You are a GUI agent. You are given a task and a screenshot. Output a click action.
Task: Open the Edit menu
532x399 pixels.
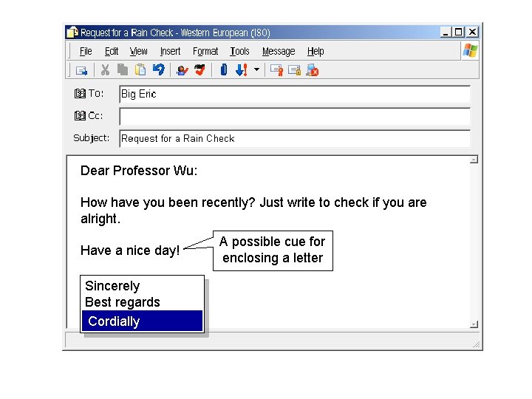pyautogui.click(x=112, y=51)
